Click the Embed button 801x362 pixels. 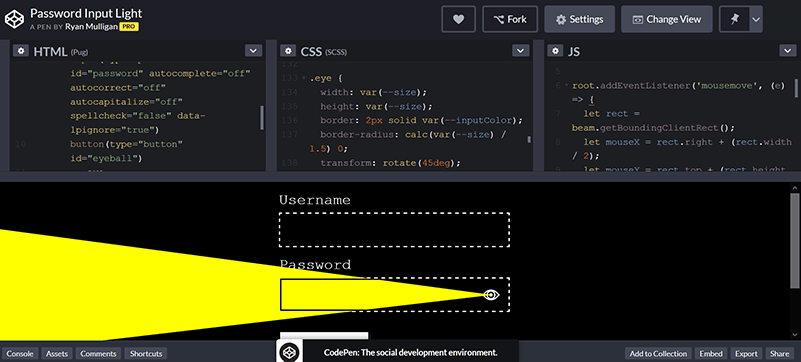click(711, 353)
